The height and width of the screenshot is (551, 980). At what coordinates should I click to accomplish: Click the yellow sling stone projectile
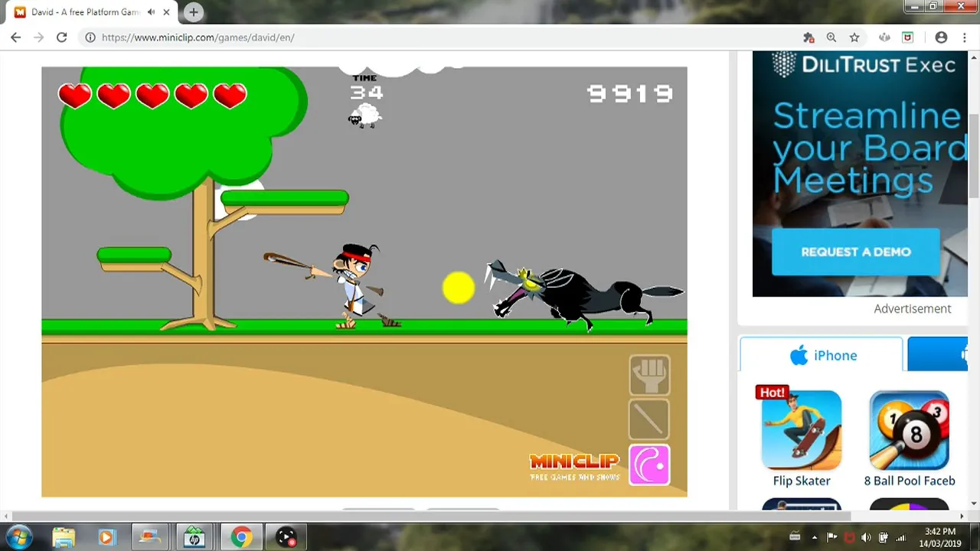pyautogui.click(x=459, y=288)
